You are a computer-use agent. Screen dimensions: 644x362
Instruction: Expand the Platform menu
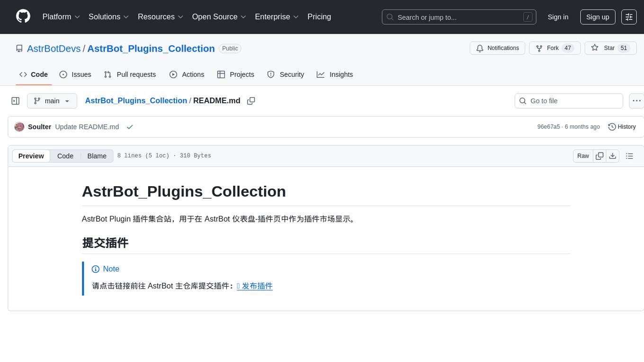point(61,17)
